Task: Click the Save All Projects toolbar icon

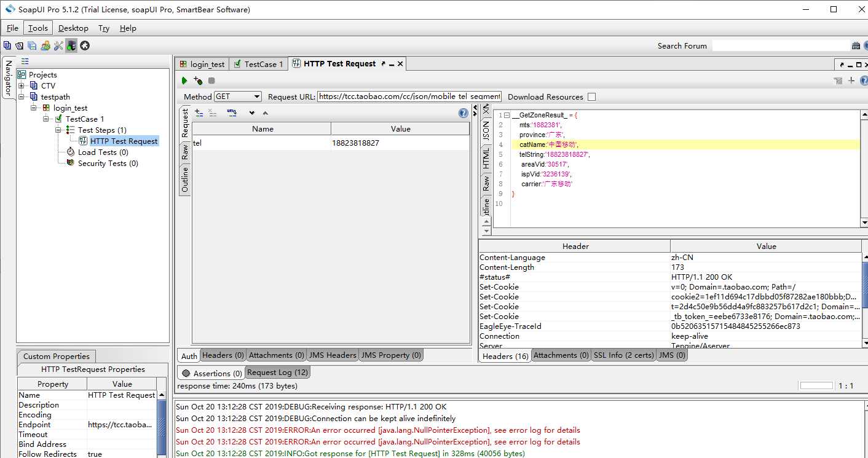Action: (32, 45)
